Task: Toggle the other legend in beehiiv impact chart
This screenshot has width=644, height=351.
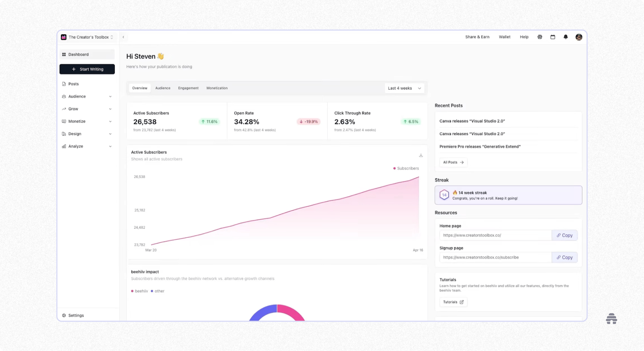Action: coord(157,291)
